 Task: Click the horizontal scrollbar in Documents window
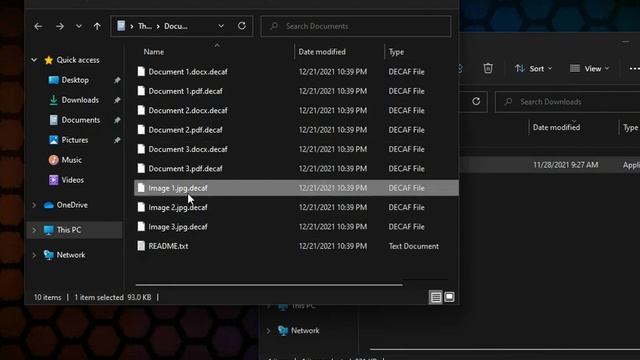(x=269, y=284)
